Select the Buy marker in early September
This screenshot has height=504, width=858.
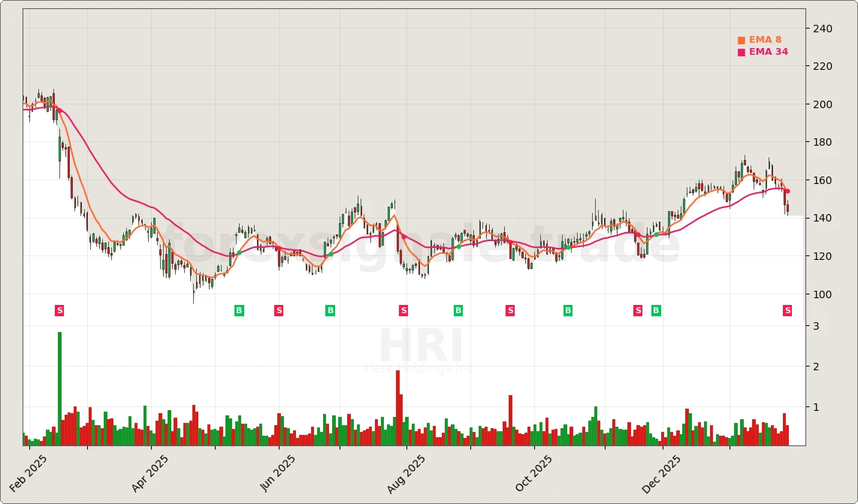point(457,309)
